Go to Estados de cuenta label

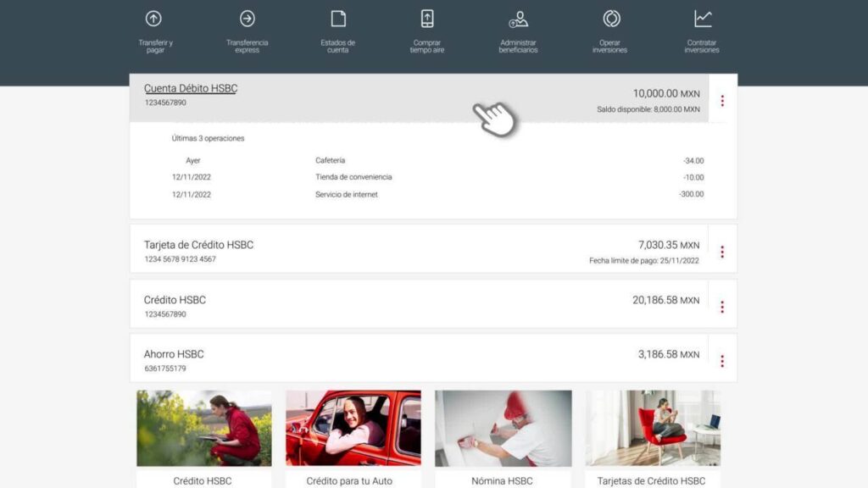337,47
